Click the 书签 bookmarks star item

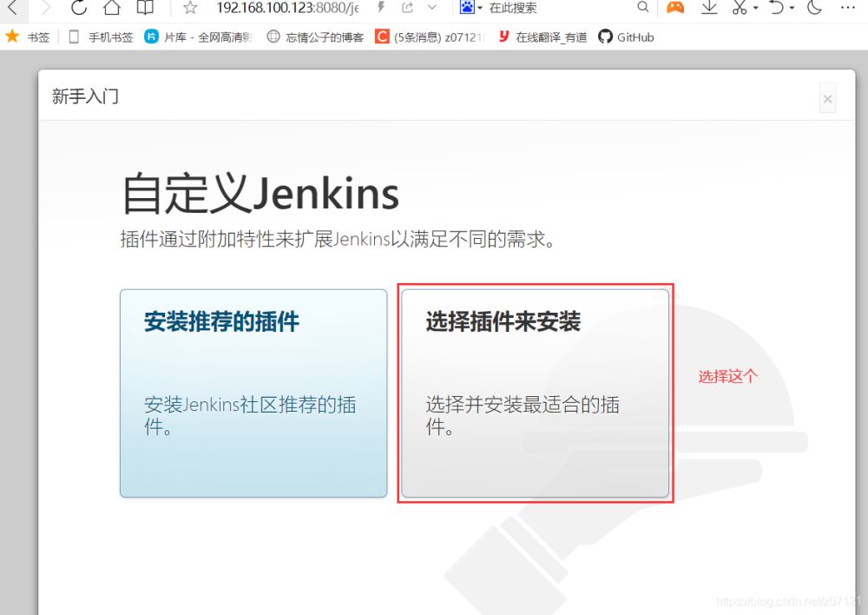click(28, 37)
